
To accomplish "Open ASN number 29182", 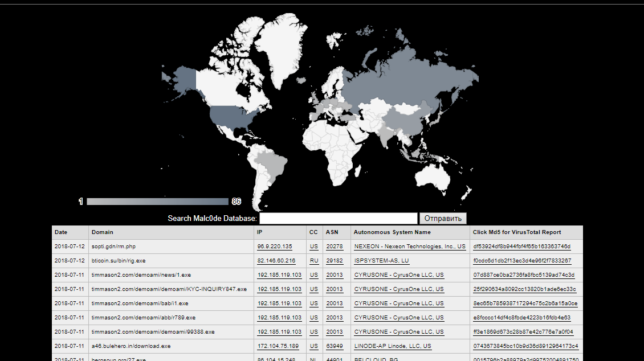I will coord(335,261).
